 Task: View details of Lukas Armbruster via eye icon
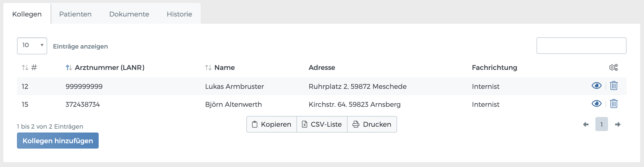point(596,86)
